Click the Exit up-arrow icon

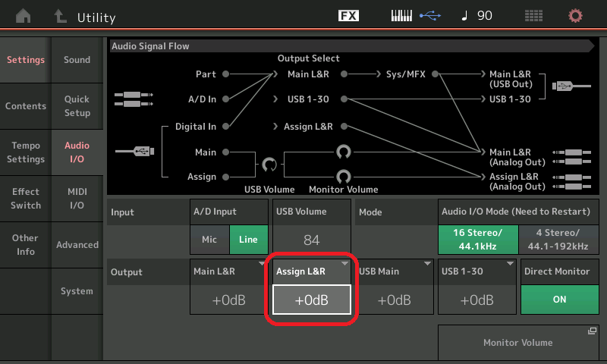[x=60, y=16]
